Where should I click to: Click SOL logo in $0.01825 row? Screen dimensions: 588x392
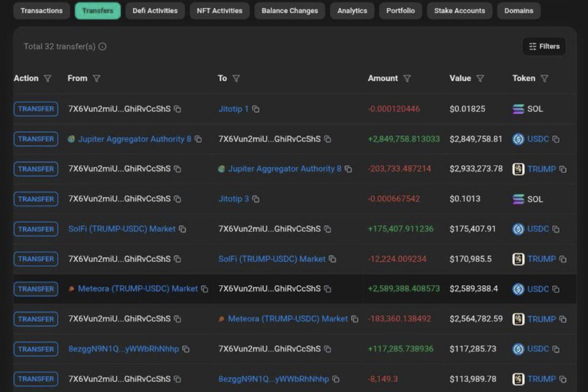(518, 109)
